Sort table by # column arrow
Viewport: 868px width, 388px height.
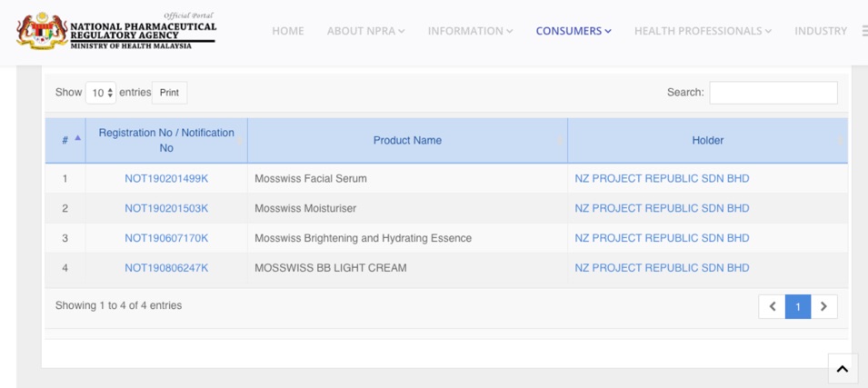77,139
